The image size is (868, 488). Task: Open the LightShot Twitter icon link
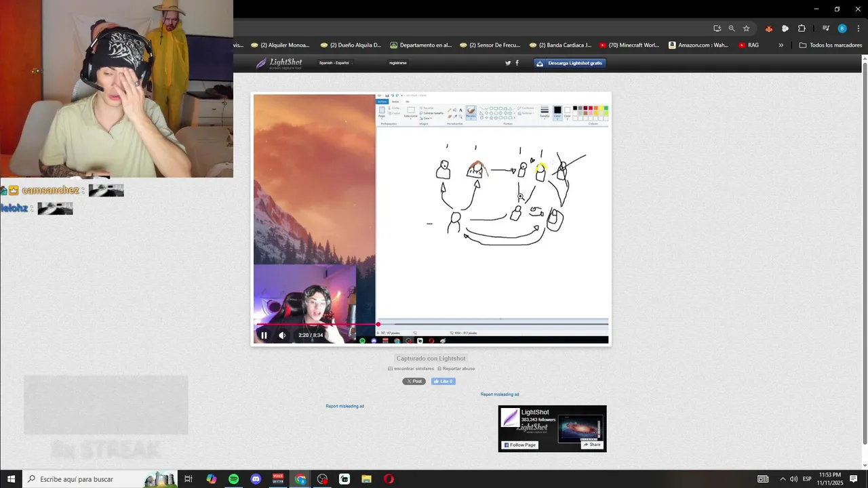(508, 63)
